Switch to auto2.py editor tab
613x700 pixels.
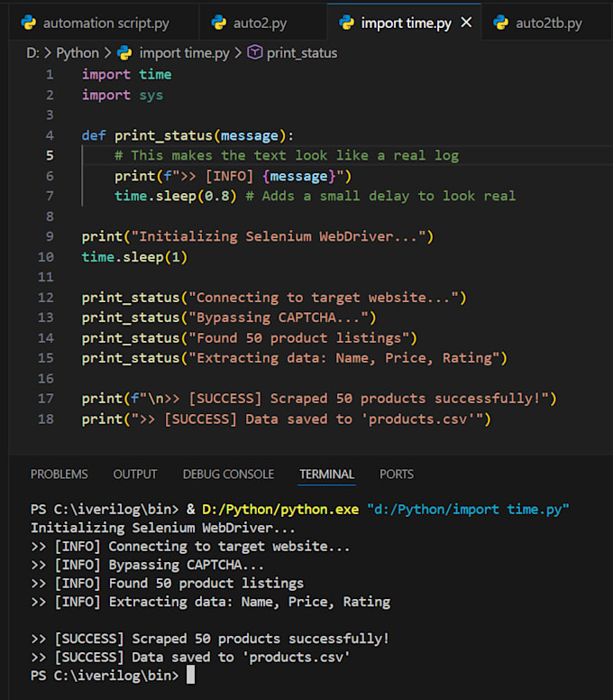click(x=260, y=23)
